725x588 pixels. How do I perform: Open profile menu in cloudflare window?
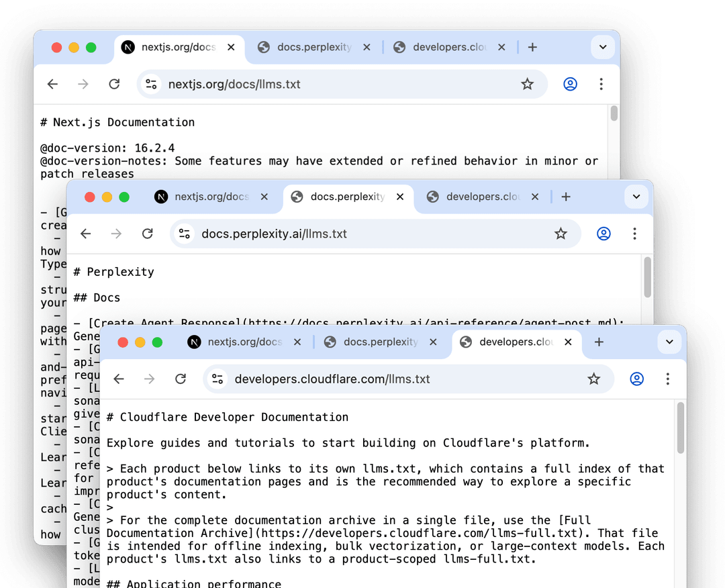[x=636, y=379]
